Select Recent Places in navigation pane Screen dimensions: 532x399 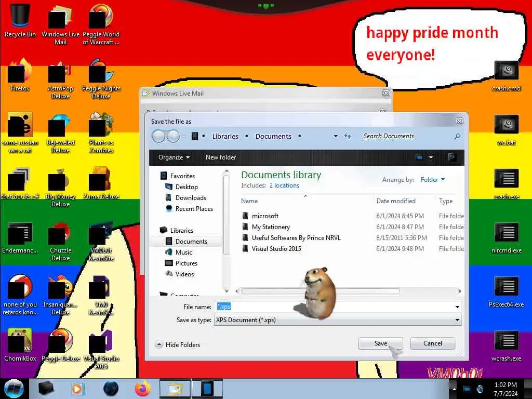pos(189,209)
